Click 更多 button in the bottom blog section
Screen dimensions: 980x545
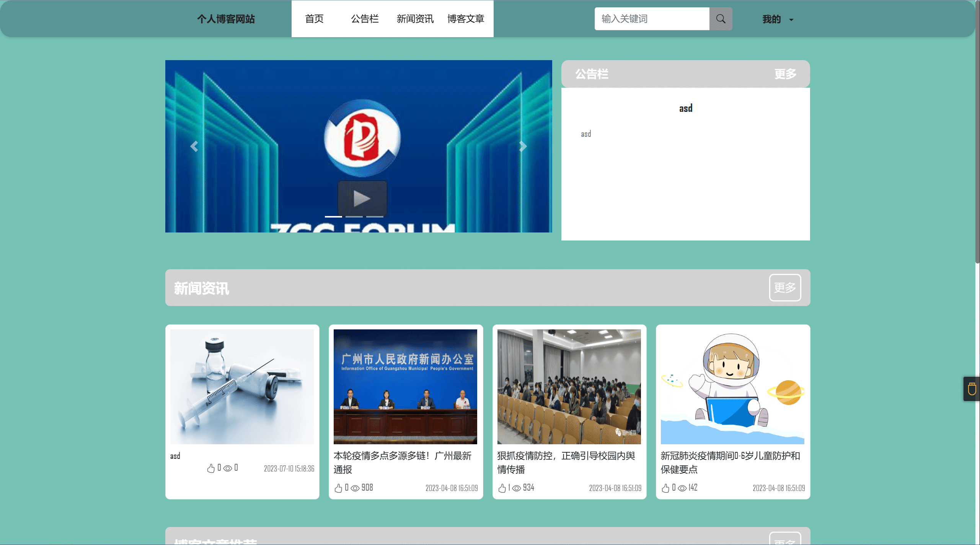pos(785,538)
